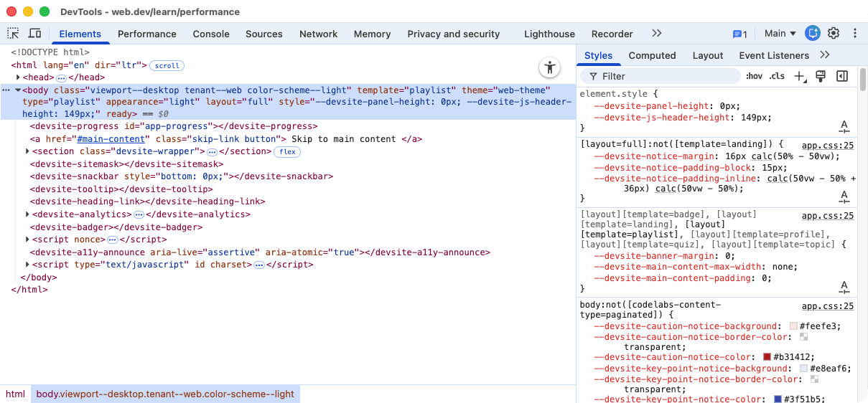This screenshot has height=403, width=868.
Task: Switch to the Console tab
Action: pos(211,34)
